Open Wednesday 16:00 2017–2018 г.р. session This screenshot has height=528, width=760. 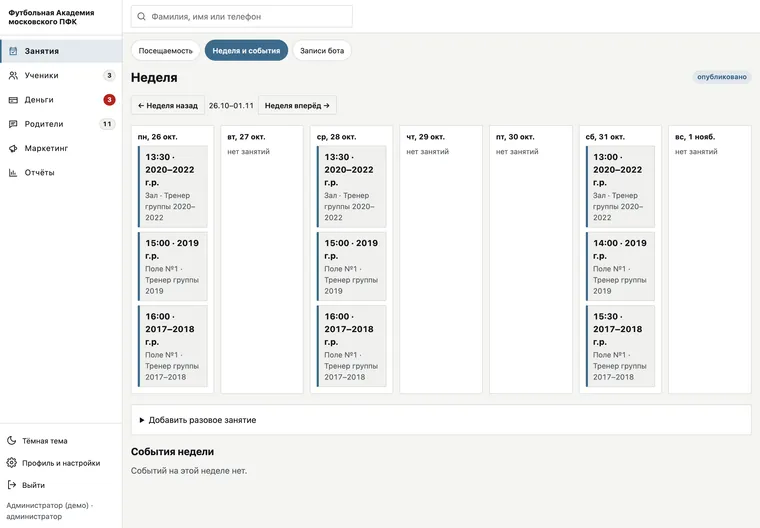(351, 346)
